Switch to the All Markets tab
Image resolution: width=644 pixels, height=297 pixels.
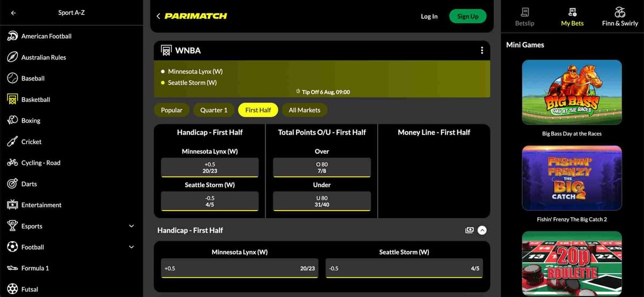304,110
